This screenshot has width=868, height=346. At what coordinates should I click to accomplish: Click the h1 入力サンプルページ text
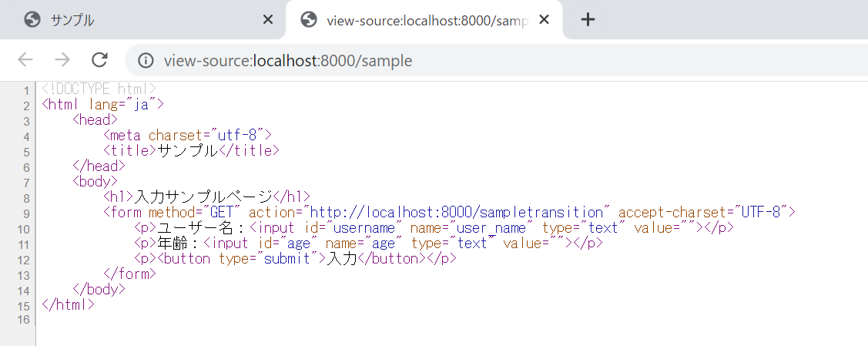coord(204,197)
